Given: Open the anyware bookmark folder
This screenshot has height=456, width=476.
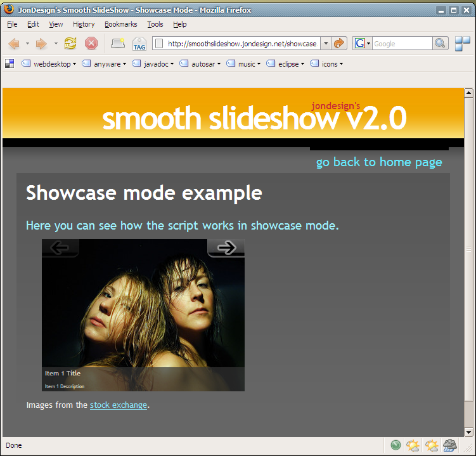Looking at the screenshot, I should (x=104, y=64).
